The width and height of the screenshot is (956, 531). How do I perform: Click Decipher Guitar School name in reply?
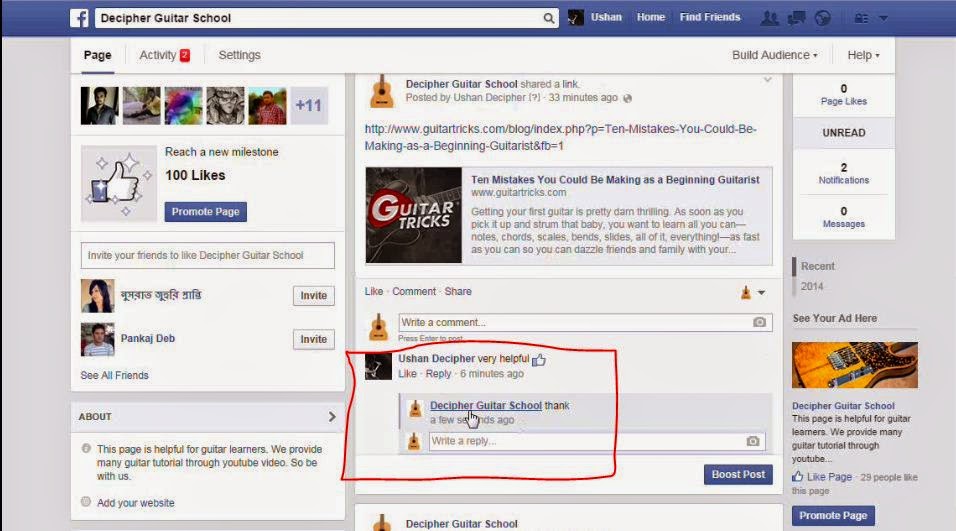coord(486,405)
